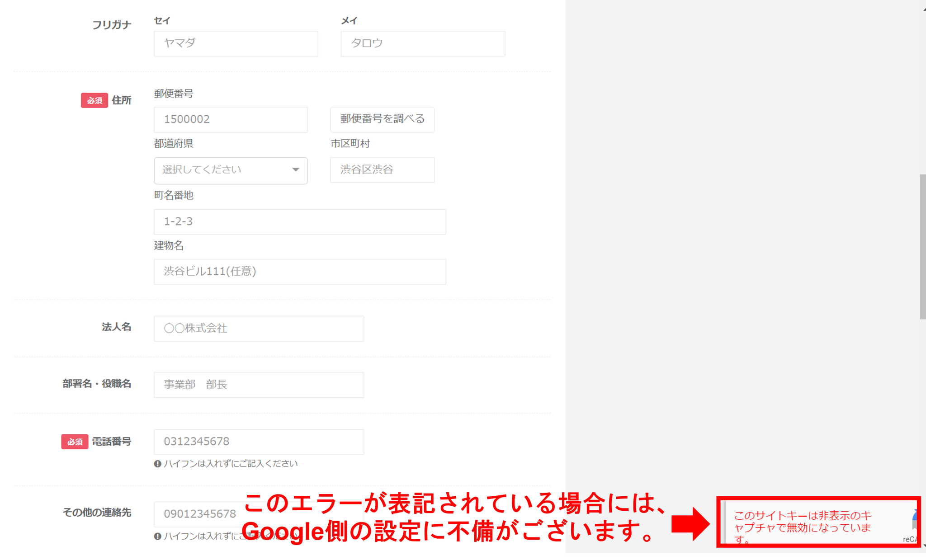Click the 部署名・役職名 input field
This screenshot has height=560, width=926.
point(259,385)
